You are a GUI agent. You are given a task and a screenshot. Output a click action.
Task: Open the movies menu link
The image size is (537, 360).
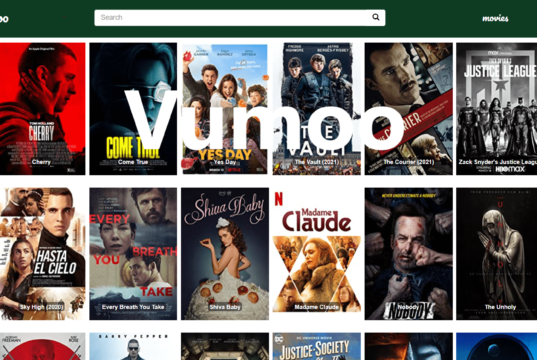coord(495,18)
